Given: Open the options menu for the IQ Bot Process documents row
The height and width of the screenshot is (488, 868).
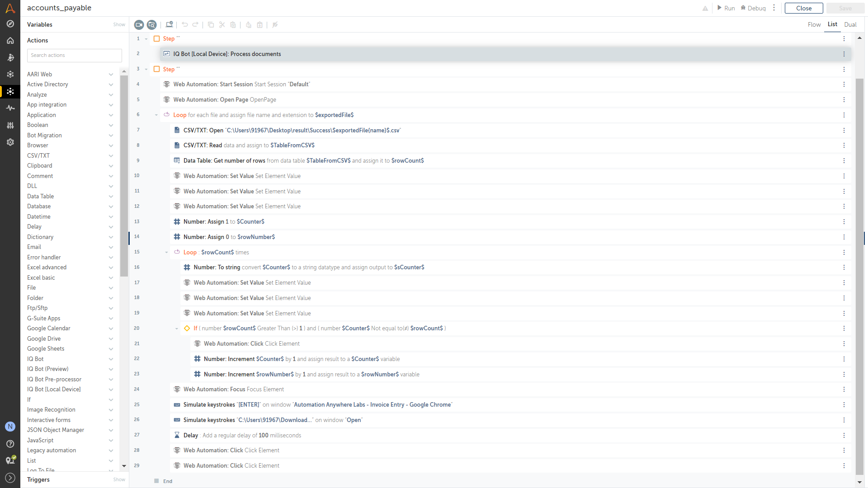Looking at the screenshot, I should (x=844, y=54).
